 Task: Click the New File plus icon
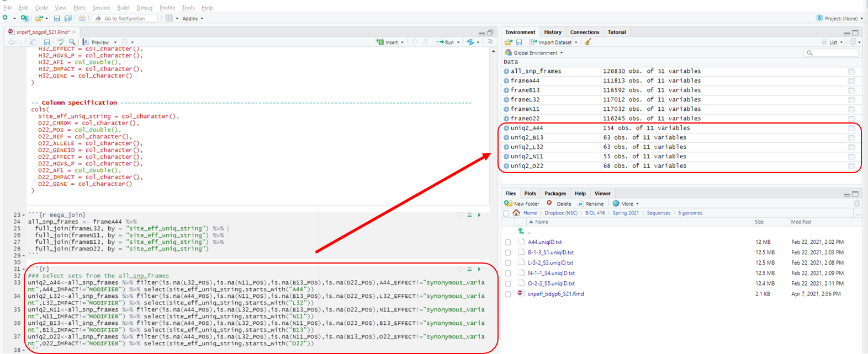6,18
